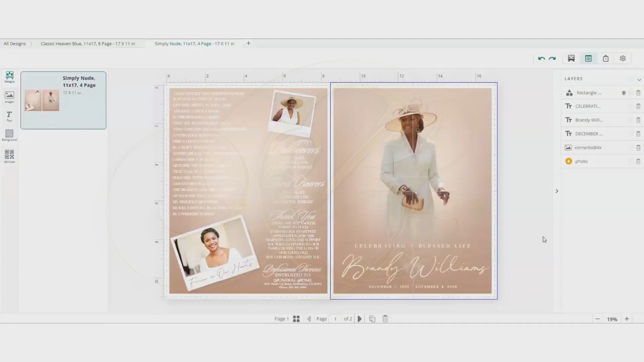
Task: Open the Images panel in sidebar
Action: 9,97
